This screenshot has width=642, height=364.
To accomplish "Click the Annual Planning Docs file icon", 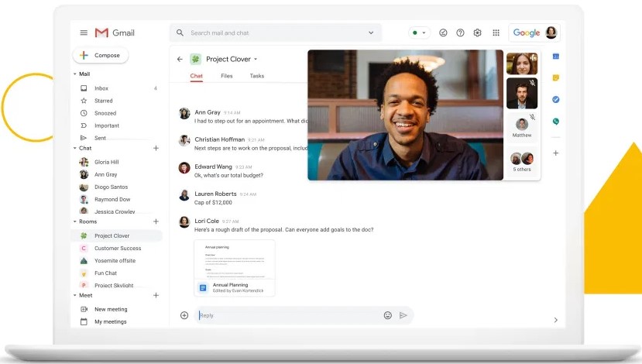I will (203, 288).
